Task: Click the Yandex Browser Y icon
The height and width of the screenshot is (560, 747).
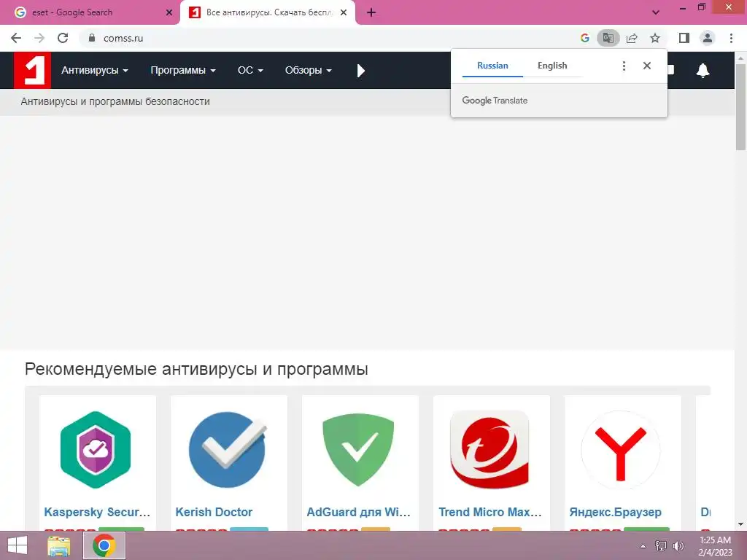Action: tap(621, 449)
